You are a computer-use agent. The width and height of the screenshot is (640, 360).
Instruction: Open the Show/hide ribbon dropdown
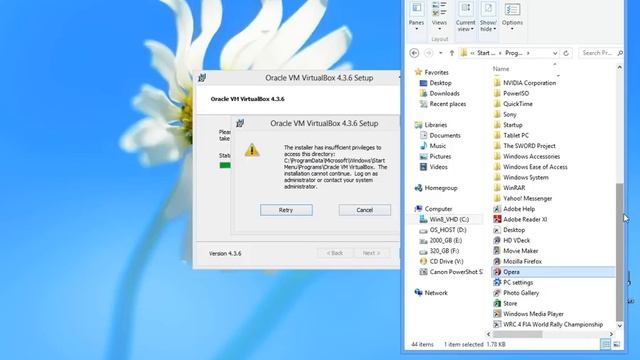coord(488,16)
